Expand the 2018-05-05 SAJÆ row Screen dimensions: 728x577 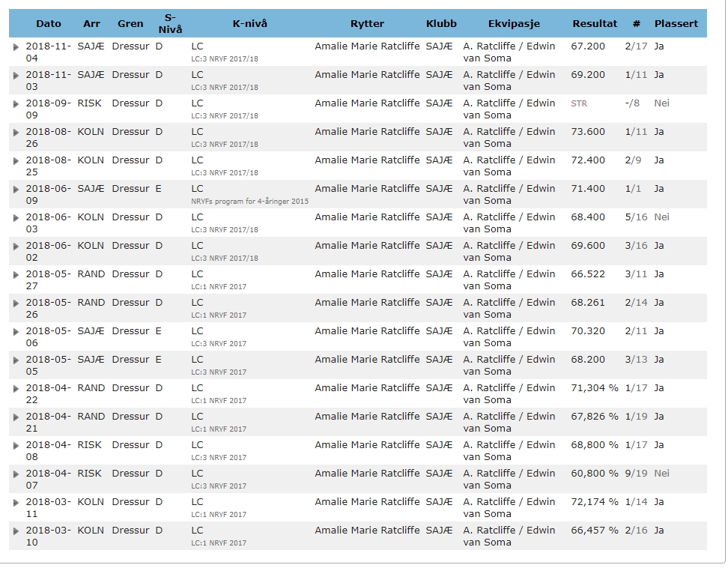click(x=16, y=360)
